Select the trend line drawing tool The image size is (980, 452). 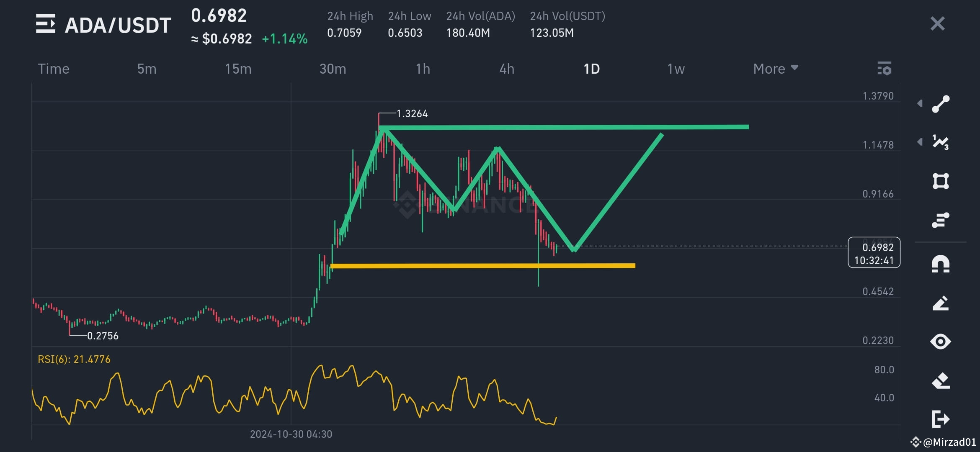tap(941, 104)
